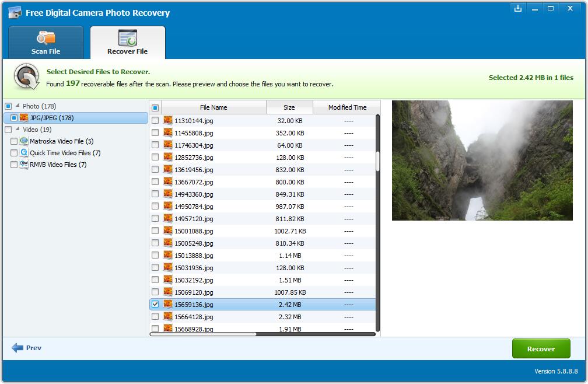Click the file icon for 15664128.jpg
Image resolution: width=588 pixels, height=384 pixels.
pos(168,316)
